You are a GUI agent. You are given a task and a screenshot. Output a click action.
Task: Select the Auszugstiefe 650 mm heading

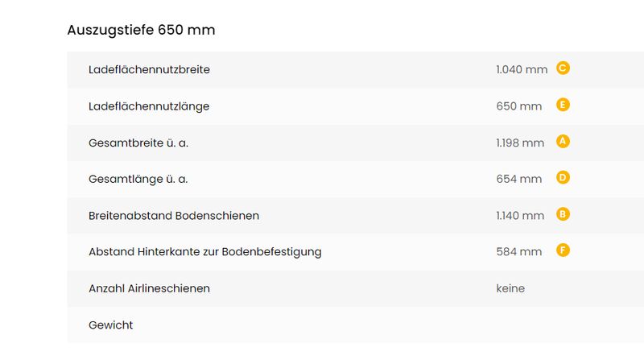coord(142,30)
